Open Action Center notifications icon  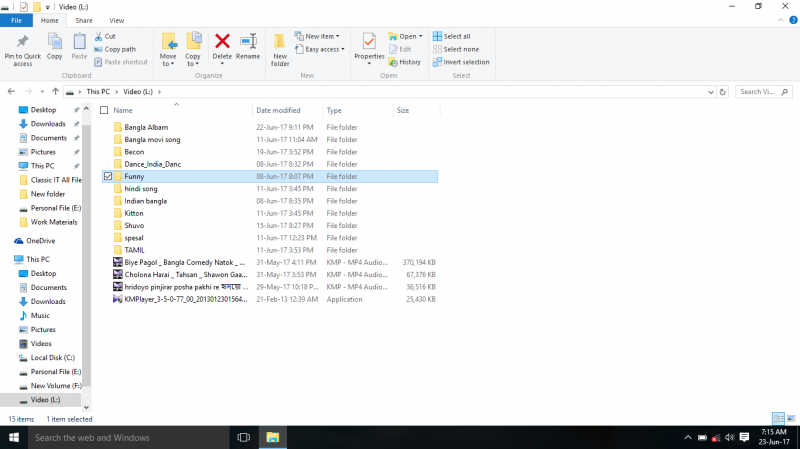tap(744, 437)
